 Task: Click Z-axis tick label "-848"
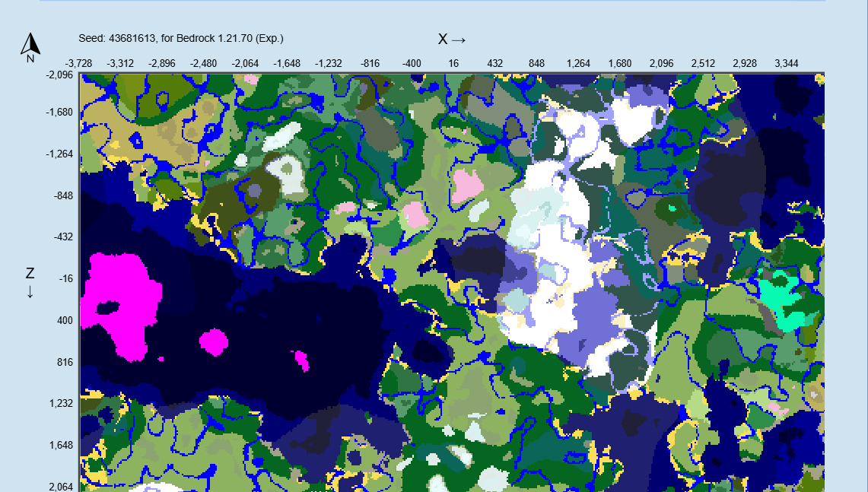coord(63,196)
